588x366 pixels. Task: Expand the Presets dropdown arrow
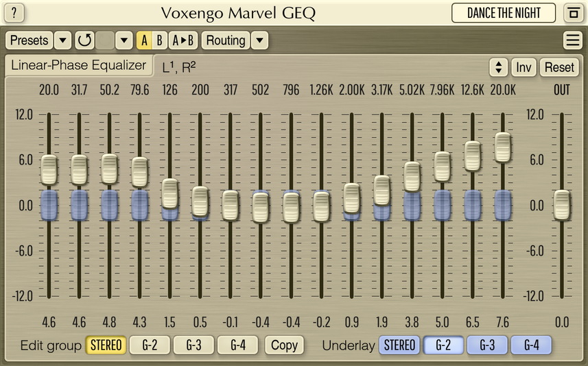tap(62, 40)
